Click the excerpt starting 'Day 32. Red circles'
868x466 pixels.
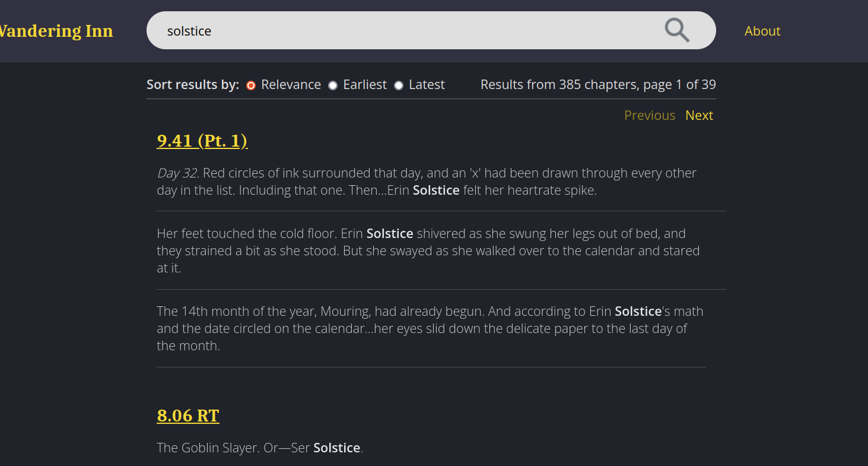(x=427, y=182)
